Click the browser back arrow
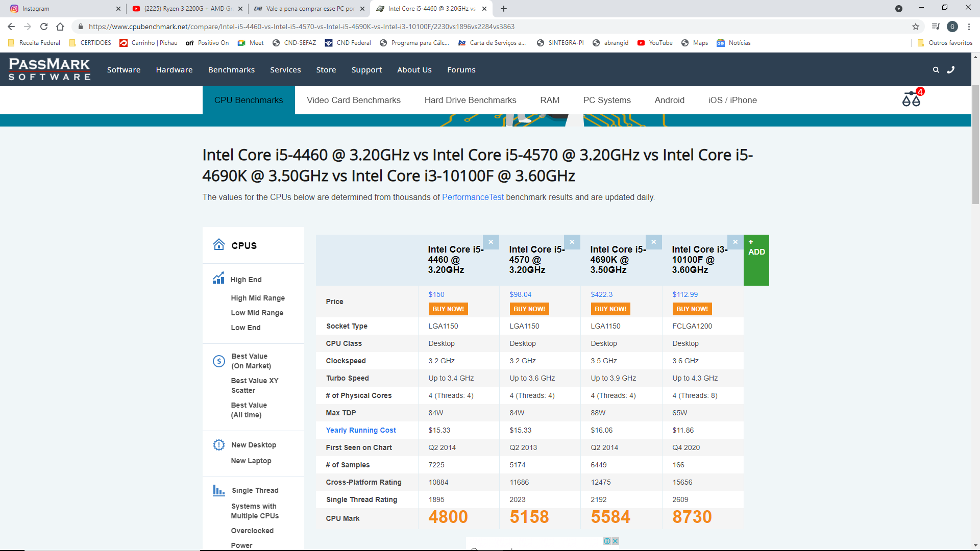This screenshot has height=551, width=980. point(11,27)
